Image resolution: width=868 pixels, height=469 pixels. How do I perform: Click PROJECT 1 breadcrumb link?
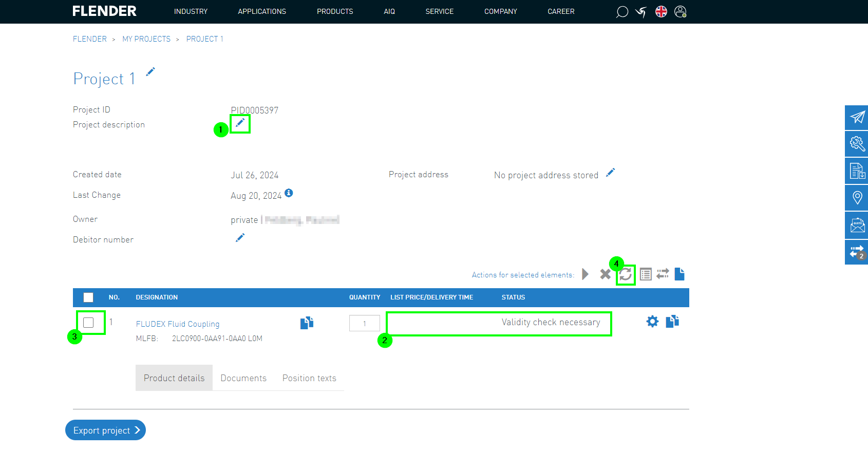(205, 39)
